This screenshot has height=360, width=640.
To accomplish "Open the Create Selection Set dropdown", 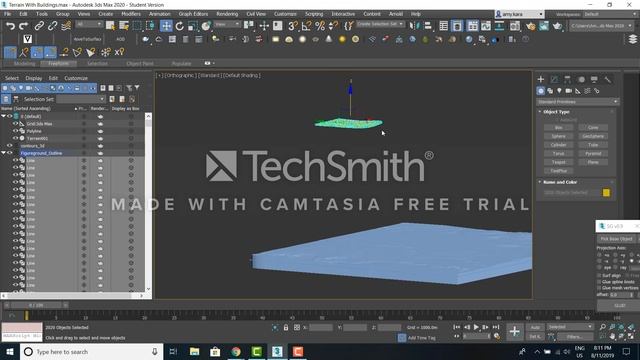I will 380,24.
